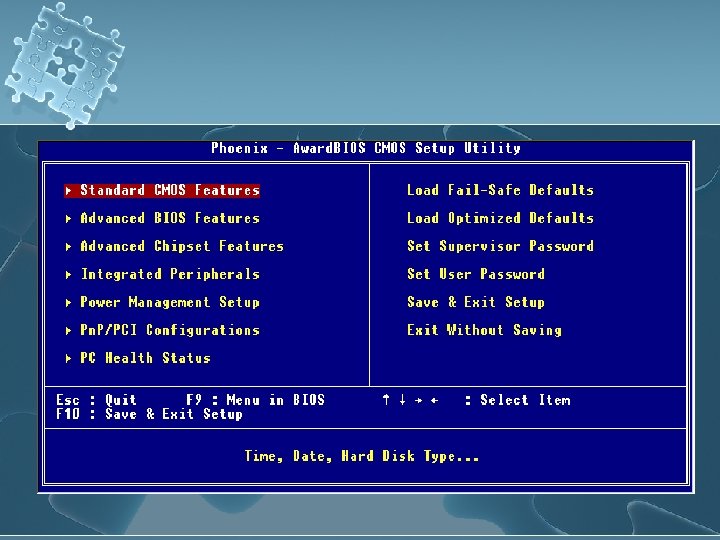720x540 pixels.
Task: Click arrow beside Power Management Setup
Action: [68, 303]
